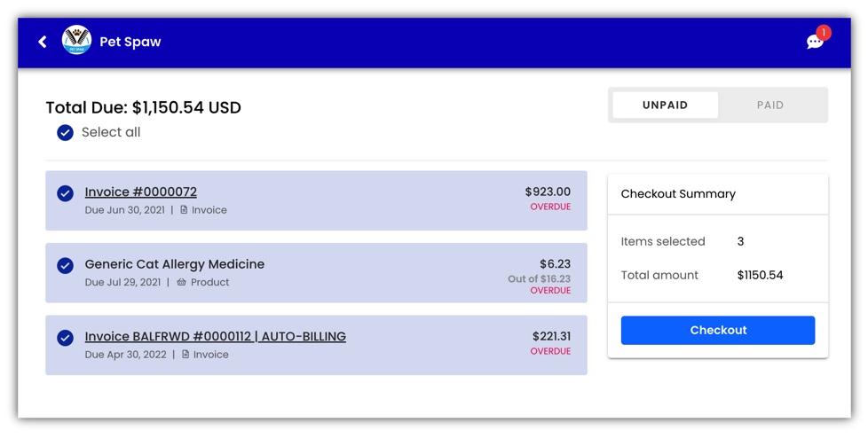Click basket icon next to Product
Image resolution: width=868 pixels, height=438 pixels.
[182, 282]
